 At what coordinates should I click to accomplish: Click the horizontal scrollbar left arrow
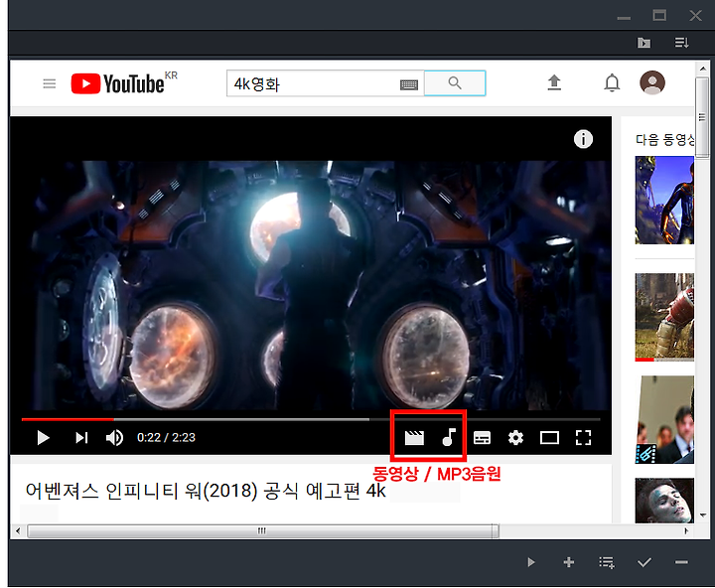point(18,531)
